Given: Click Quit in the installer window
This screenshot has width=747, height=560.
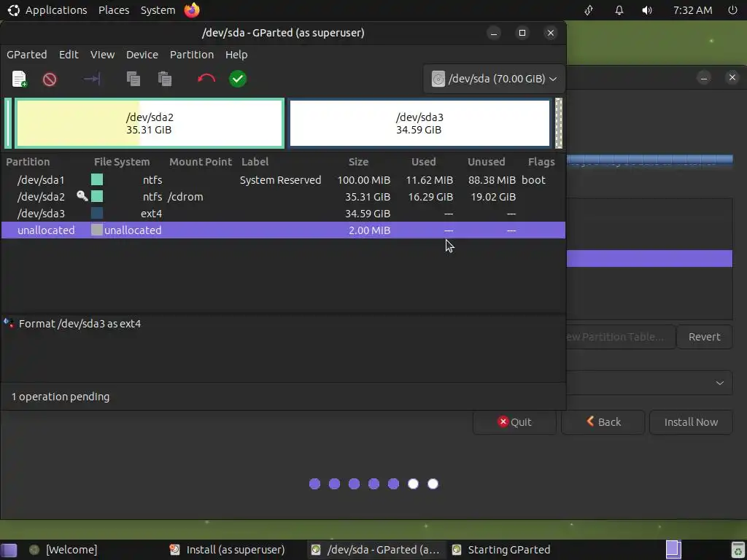Looking at the screenshot, I should [x=514, y=422].
